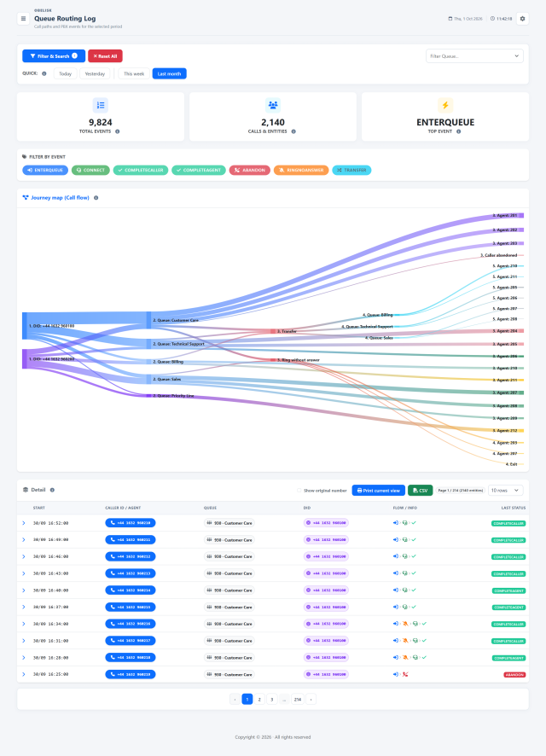The width and height of the screenshot is (546, 756).
Task: Click the info icon next to TOP EVENT
Action: (x=458, y=131)
